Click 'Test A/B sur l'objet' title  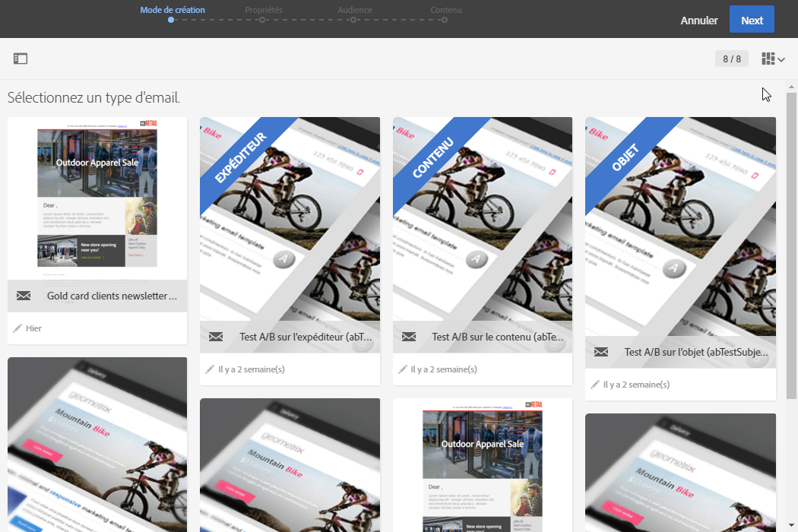696,352
